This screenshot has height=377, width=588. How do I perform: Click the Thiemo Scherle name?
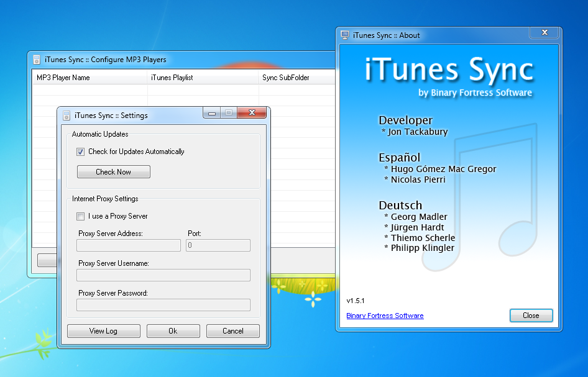[423, 238]
